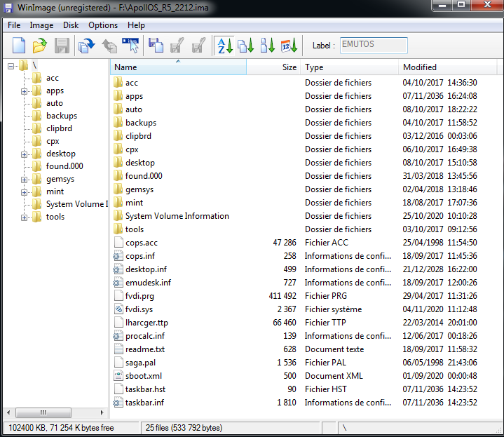
Task: Select the clipbrd folder in tree
Action: coord(59,128)
